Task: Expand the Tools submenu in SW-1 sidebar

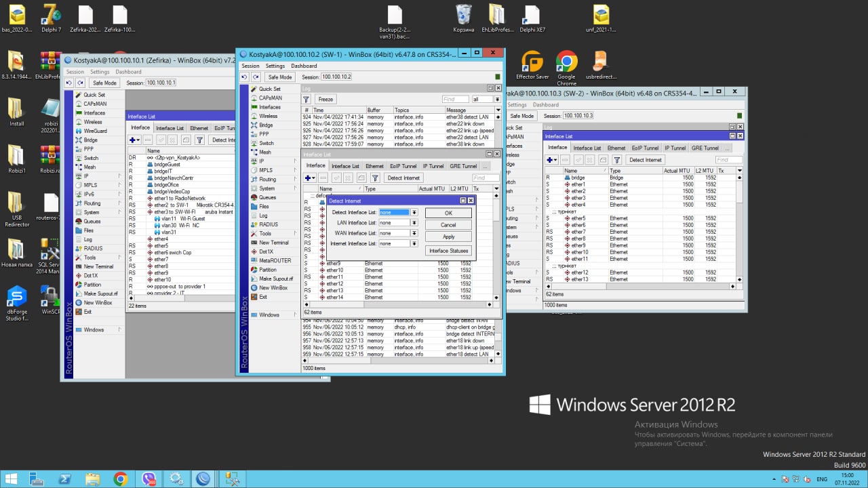Action: (x=274, y=233)
